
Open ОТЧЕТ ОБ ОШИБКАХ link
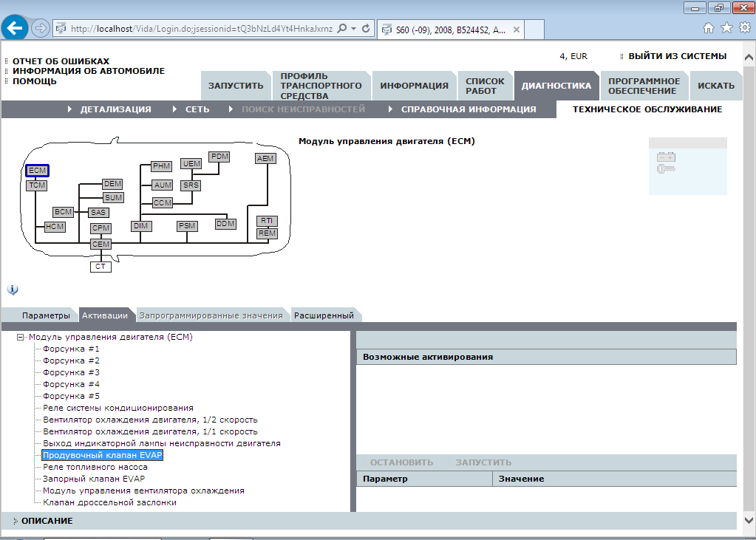click(61, 61)
